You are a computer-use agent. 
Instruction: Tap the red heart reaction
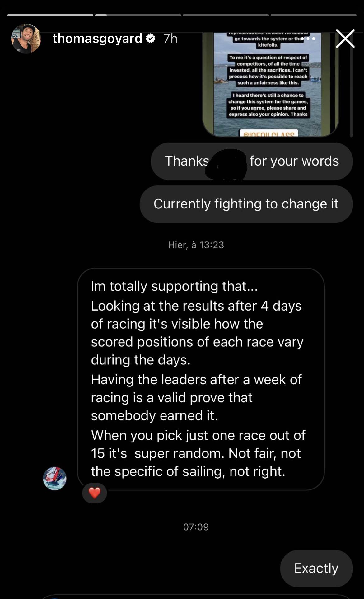[95, 493]
